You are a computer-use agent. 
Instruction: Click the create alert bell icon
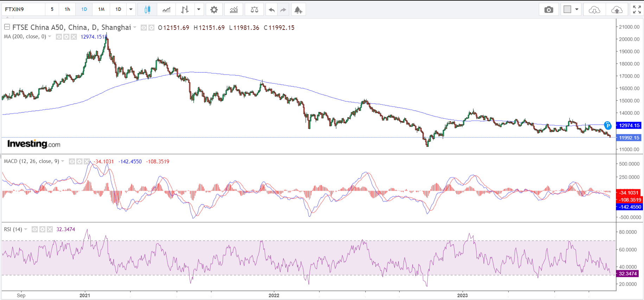pos(298,9)
